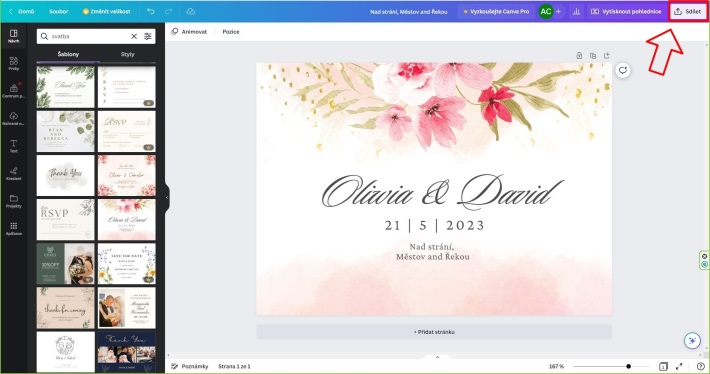This screenshot has width=710, height=374.
Task: Open the Magic assistant sparkle button
Action: pyautogui.click(x=692, y=340)
